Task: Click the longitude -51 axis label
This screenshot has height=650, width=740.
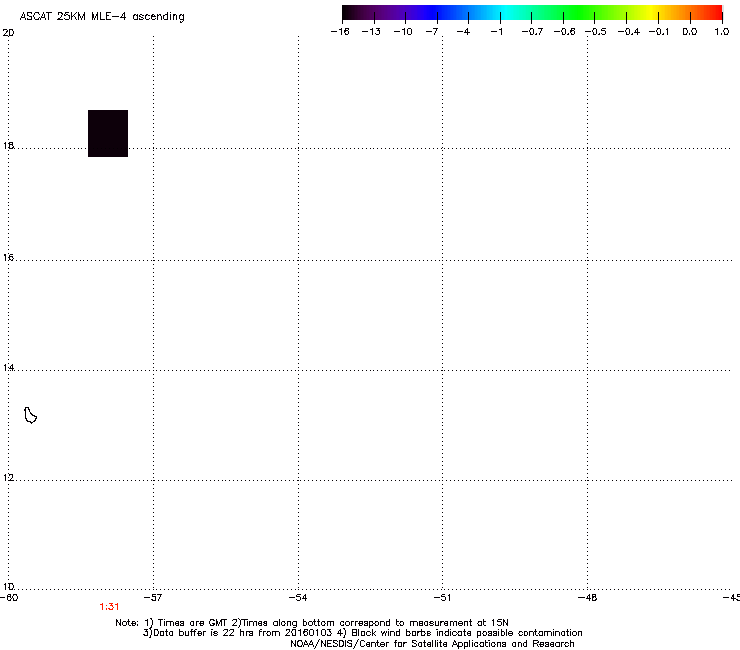Action: [x=442, y=598]
